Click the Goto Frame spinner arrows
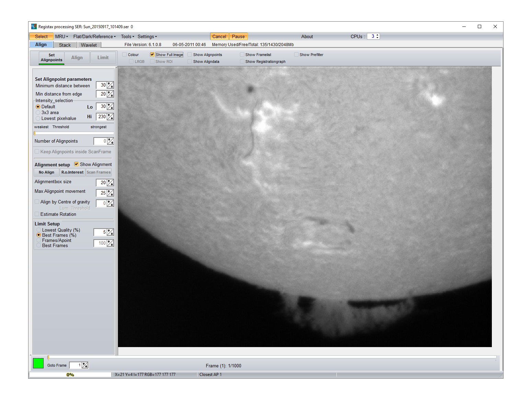Screen dimensions: 532x400 85,365
